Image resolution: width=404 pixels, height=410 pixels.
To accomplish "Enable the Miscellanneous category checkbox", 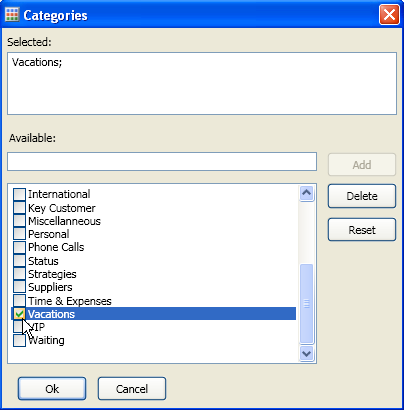I will (19, 221).
